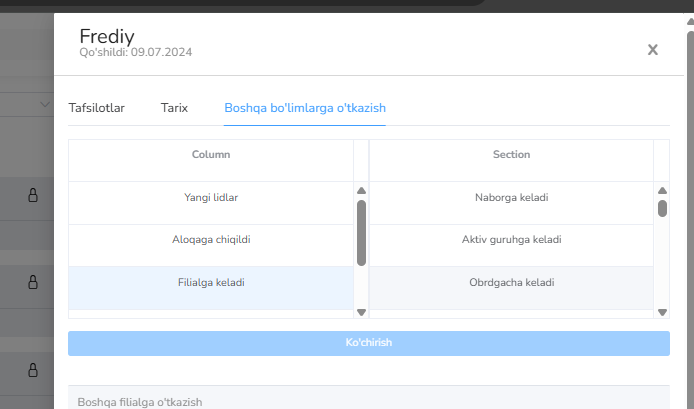Select Yangi lidlar in Column list
Image resolution: width=694 pixels, height=409 pixels.
pyautogui.click(x=211, y=197)
